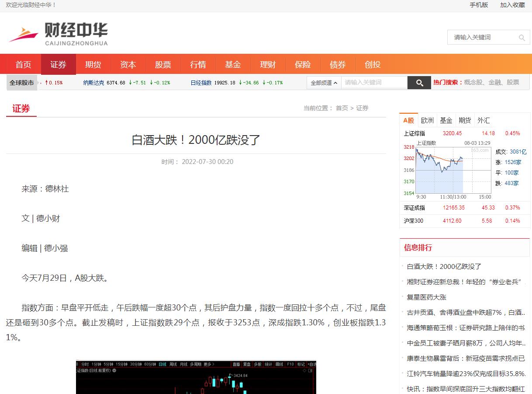Image resolution: width=532 pixels, height=394 pixels.
Task: Open the 古井贡酒、舍得酒业 article
Action: point(466,312)
